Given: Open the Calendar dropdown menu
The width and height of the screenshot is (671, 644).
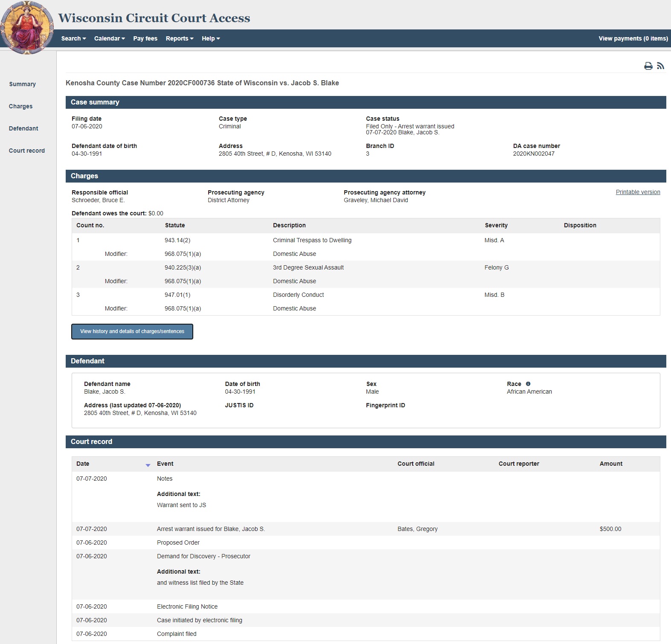Looking at the screenshot, I should point(110,38).
